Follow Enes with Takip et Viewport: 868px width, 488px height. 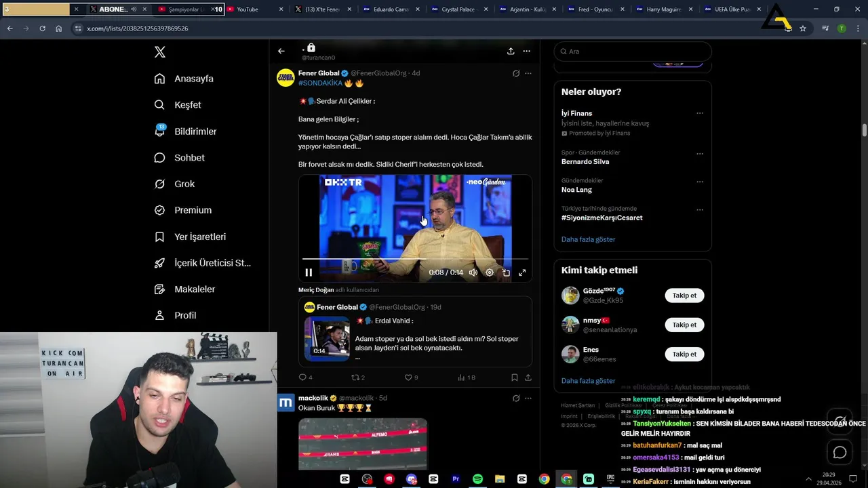click(x=684, y=354)
